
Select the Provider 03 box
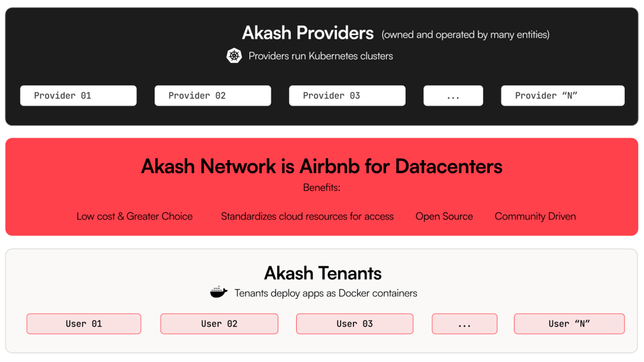point(347,96)
